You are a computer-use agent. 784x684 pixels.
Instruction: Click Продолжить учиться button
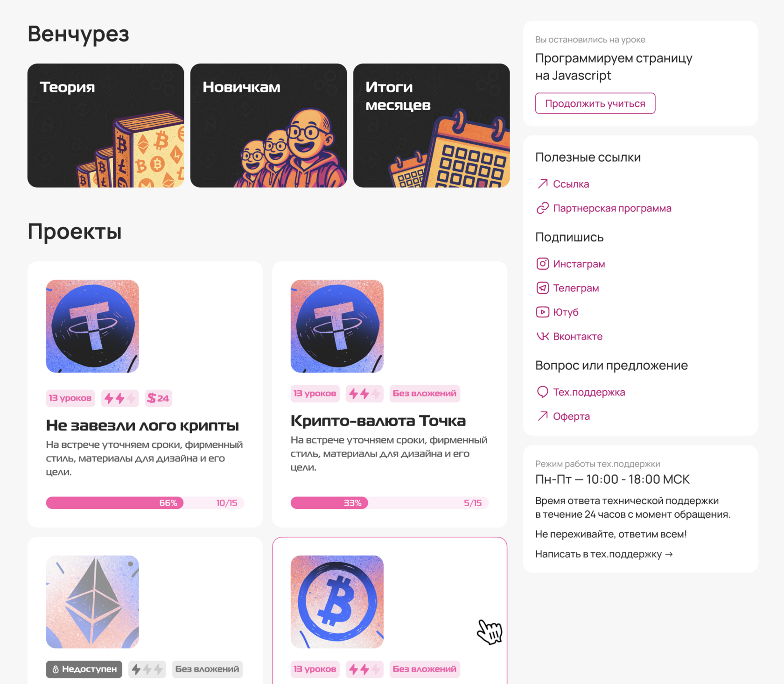click(x=595, y=103)
